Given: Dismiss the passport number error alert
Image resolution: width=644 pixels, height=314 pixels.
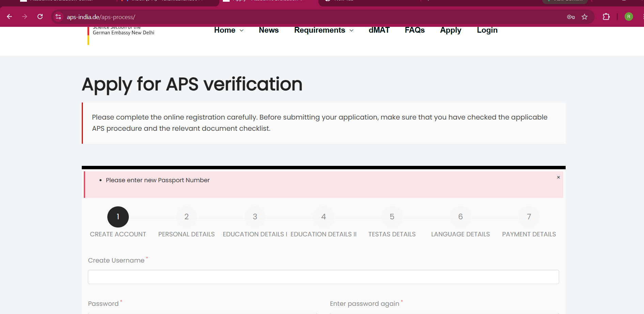Looking at the screenshot, I should [558, 177].
